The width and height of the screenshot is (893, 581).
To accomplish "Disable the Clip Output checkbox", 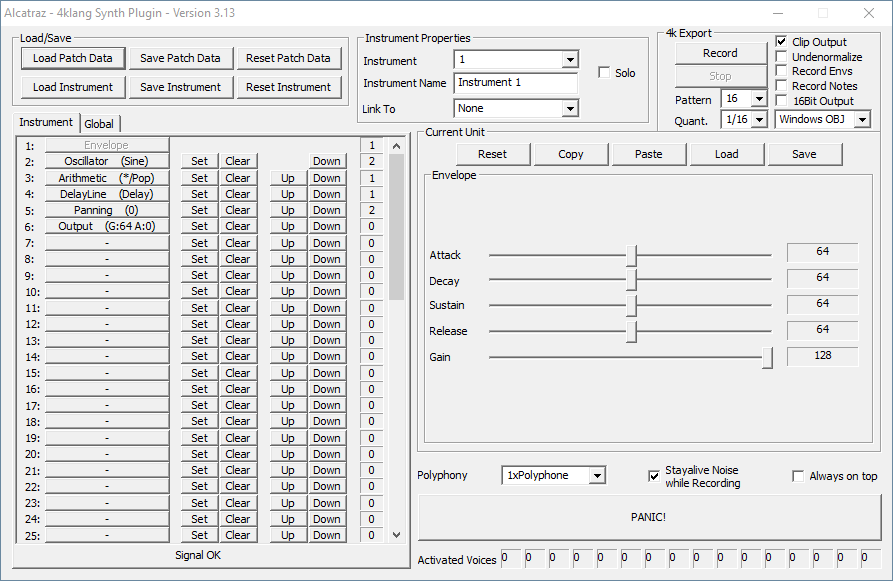I will point(782,42).
